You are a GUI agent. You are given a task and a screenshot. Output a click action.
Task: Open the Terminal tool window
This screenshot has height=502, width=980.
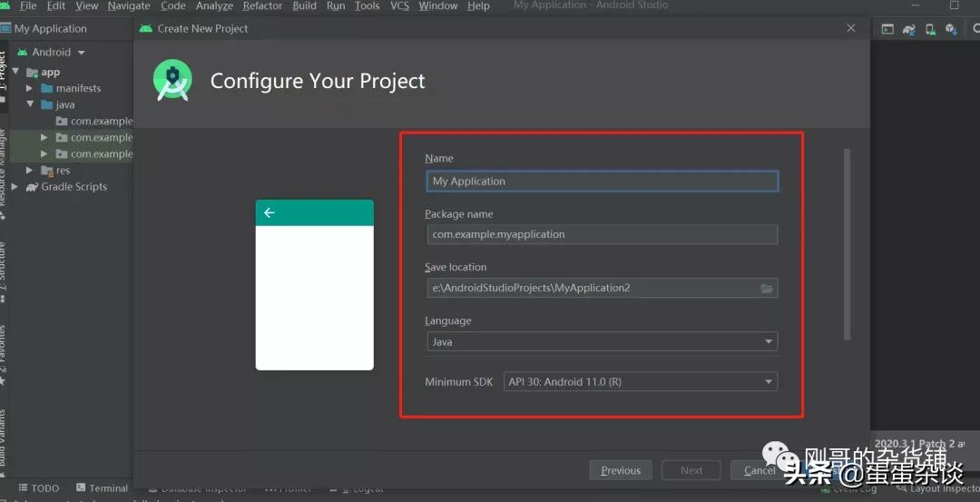[102, 488]
